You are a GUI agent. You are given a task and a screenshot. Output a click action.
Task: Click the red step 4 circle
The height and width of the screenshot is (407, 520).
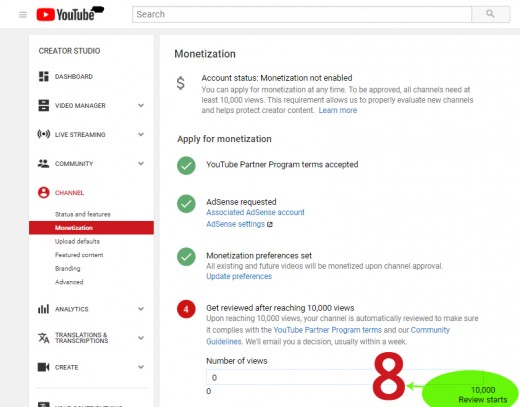pos(186,309)
